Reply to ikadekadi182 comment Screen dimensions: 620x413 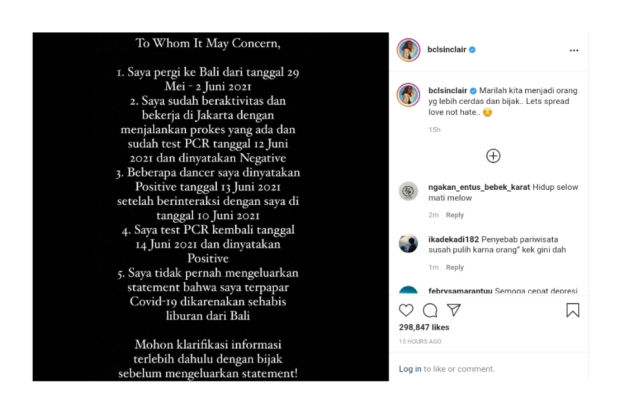point(455,267)
